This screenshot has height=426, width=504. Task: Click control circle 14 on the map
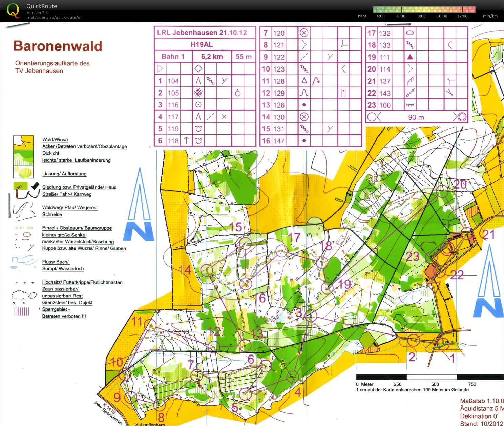point(207,270)
